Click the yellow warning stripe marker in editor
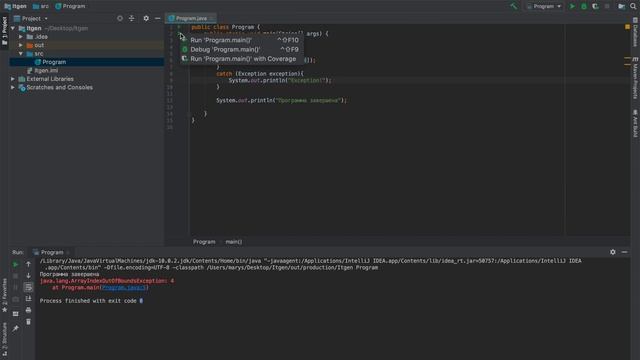640x360 pixels. (627, 58)
